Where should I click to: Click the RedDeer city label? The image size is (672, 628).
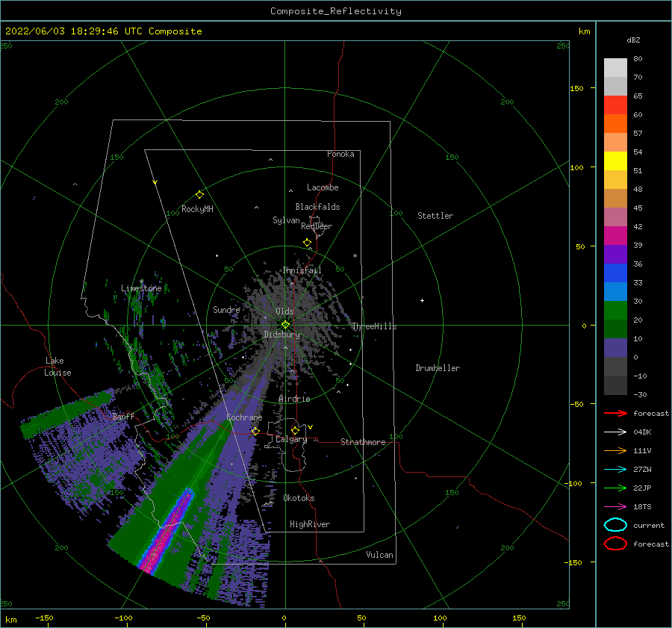click(317, 226)
